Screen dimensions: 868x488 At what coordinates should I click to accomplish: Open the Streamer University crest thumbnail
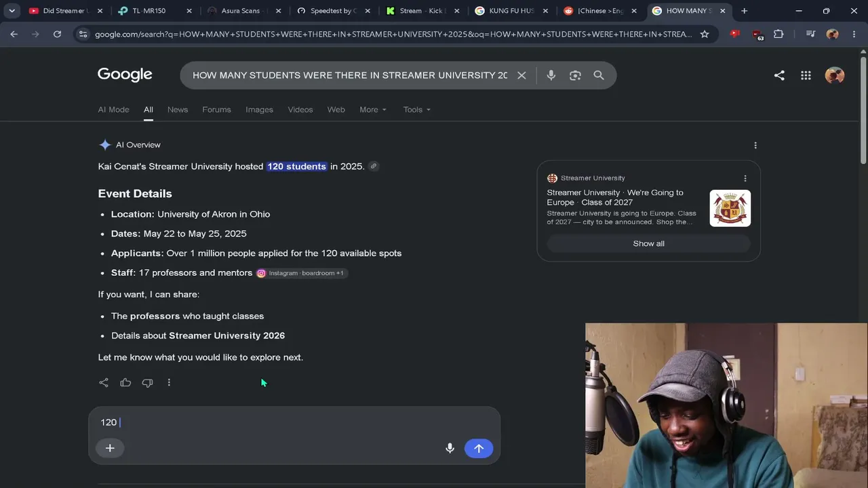click(x=730, y=208)
